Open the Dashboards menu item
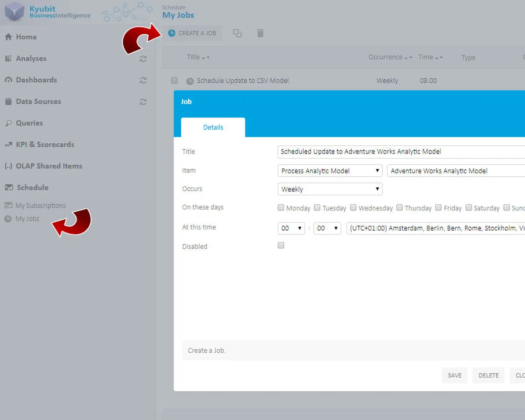The image size is (525, 420). [36, 80]
